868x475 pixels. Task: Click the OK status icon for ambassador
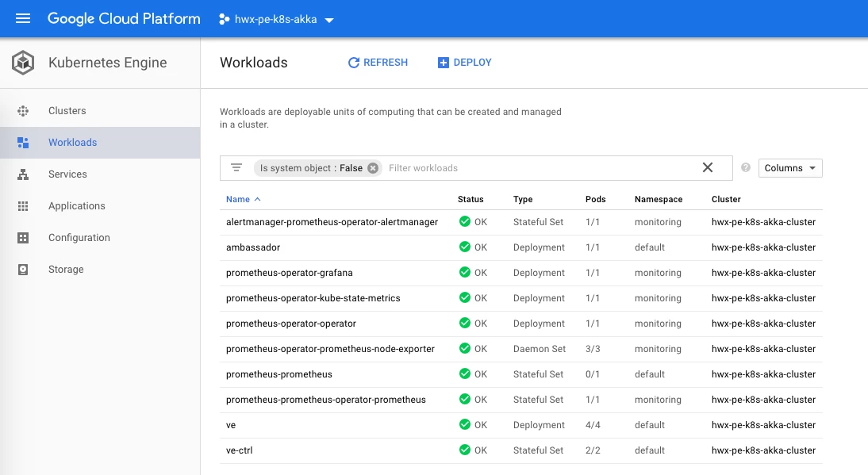465,247
